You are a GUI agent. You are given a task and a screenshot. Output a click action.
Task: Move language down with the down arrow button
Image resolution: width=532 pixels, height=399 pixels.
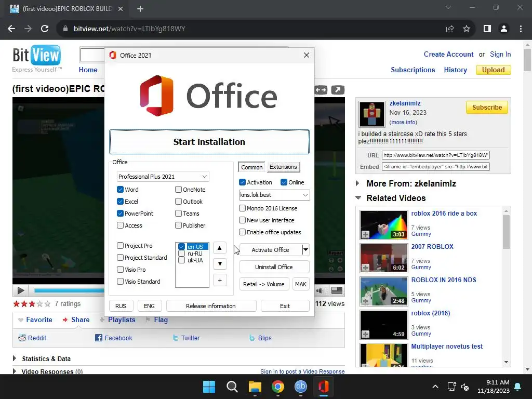click(220, 263)
